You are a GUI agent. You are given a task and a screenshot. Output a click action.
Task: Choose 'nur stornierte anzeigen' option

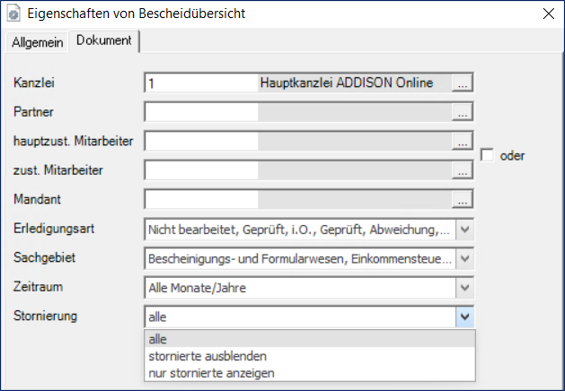[x=310, y=373]
